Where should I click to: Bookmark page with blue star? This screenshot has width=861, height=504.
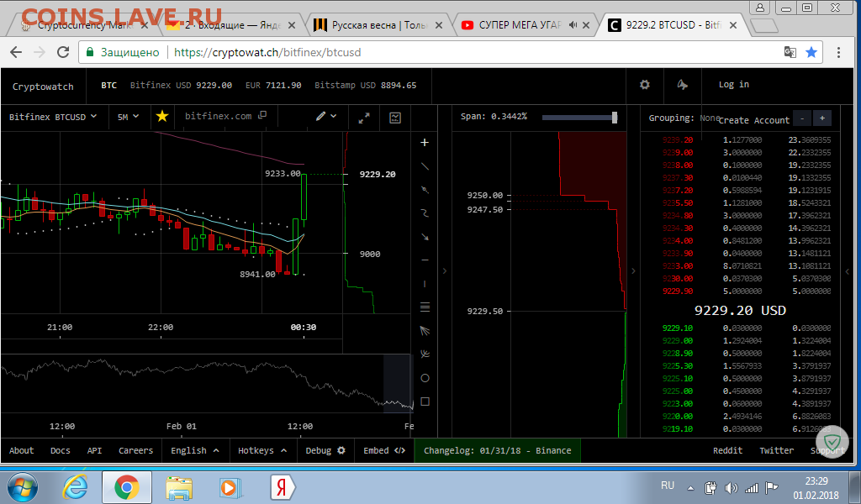811,52
